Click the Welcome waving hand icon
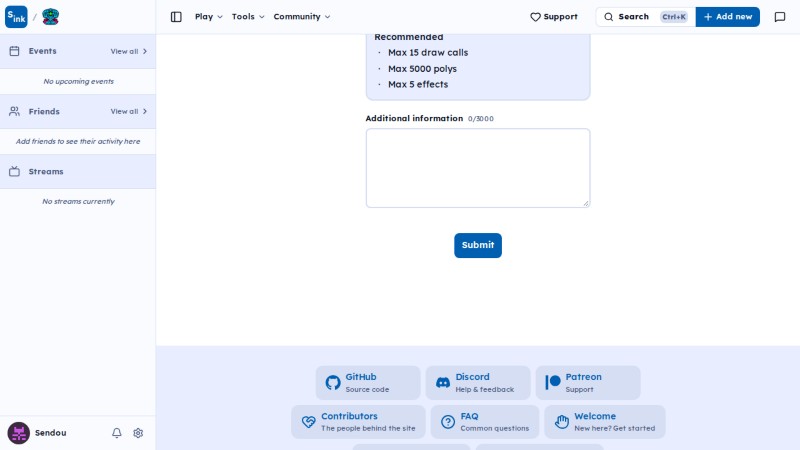 point(562,422)
